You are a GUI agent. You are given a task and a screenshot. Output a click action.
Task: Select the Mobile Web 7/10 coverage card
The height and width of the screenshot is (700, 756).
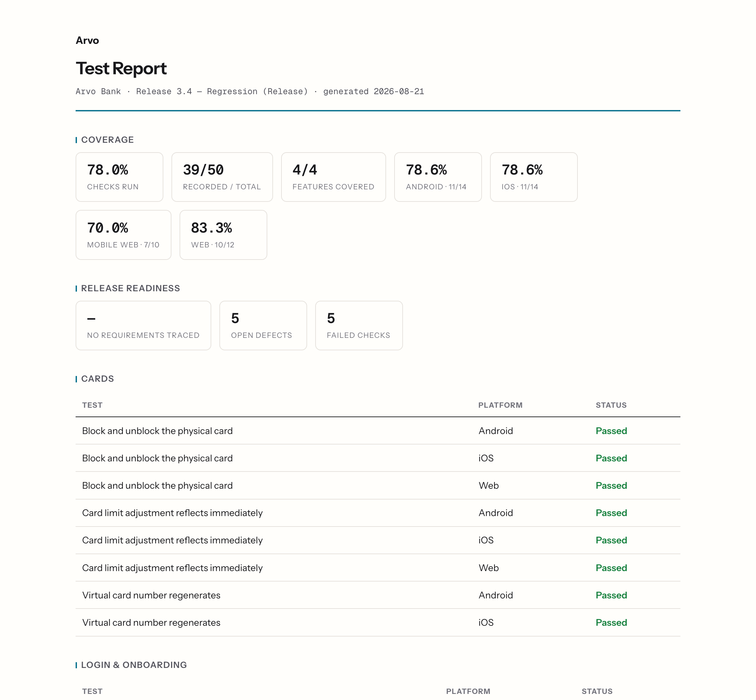tap(124, 235)
